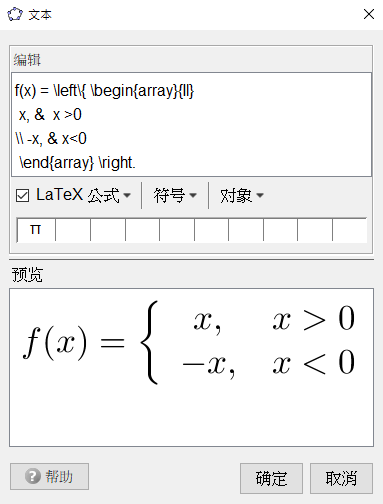Open the 符号 dropdown menu
This screenshot has height=504, width=383.
175,195
